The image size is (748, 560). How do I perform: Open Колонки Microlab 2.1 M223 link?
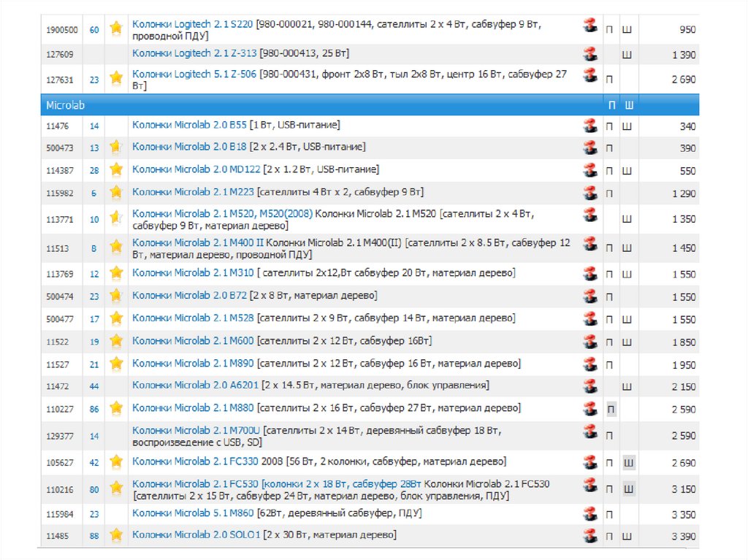coord(193,192)
